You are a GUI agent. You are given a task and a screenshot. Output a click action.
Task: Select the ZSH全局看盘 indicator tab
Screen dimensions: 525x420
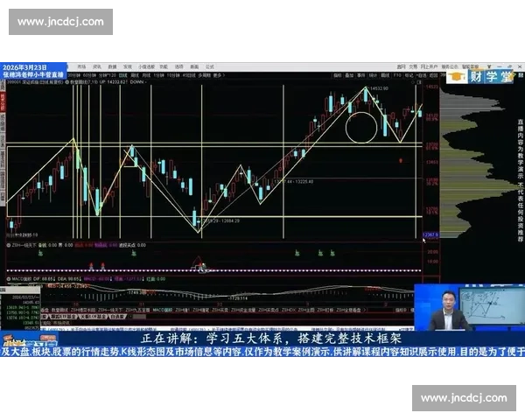click(x=348, y=310)
